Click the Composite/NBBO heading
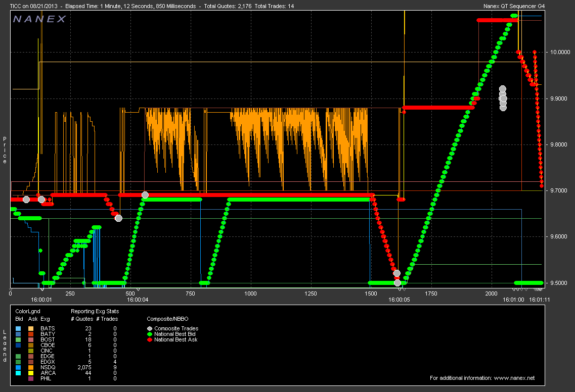This screenshot has width=575, height=392. (167, 319)
